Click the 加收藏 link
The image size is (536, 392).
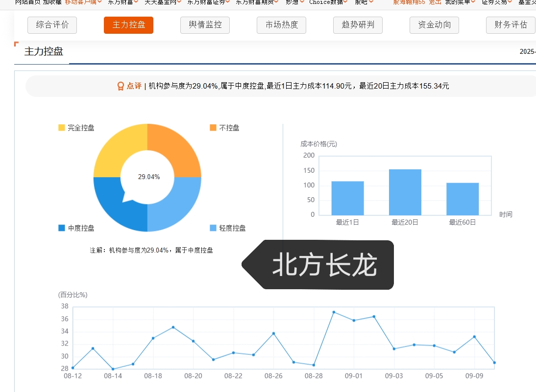click(52, 2)
